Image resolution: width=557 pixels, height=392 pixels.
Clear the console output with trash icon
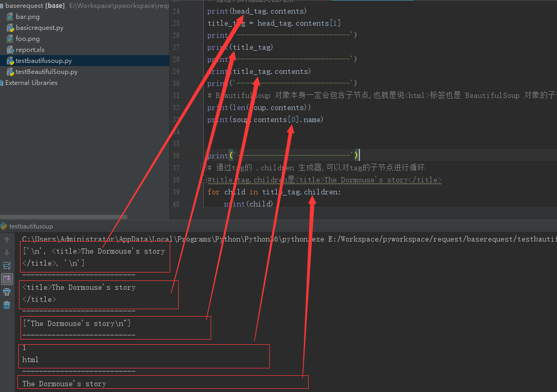tap(7, 304)
